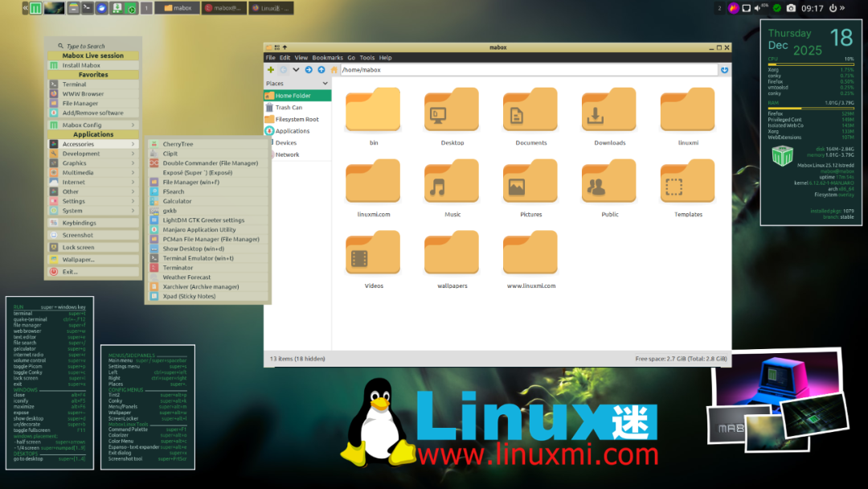Click the /home/mabox path field

coord(529,70)
